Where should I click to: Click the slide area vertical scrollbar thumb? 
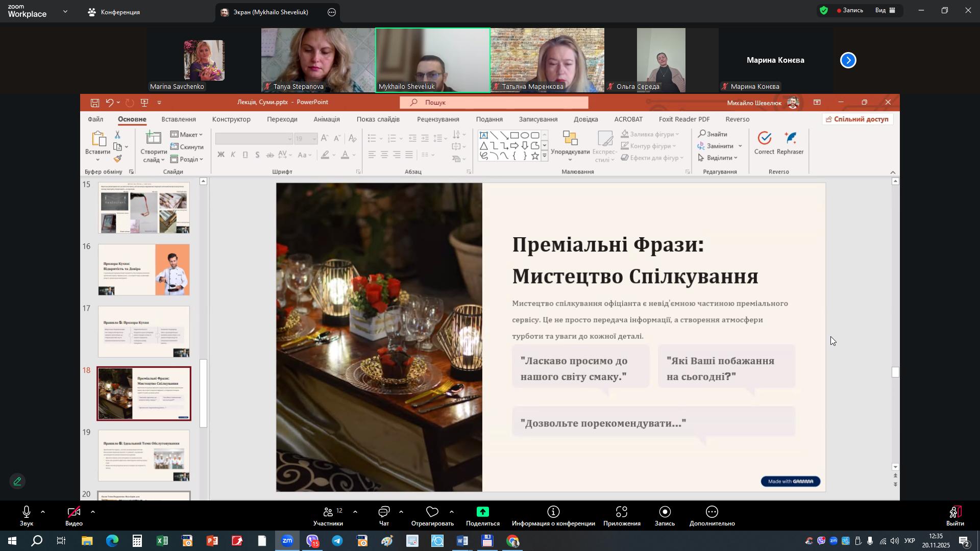pos(895,372)
